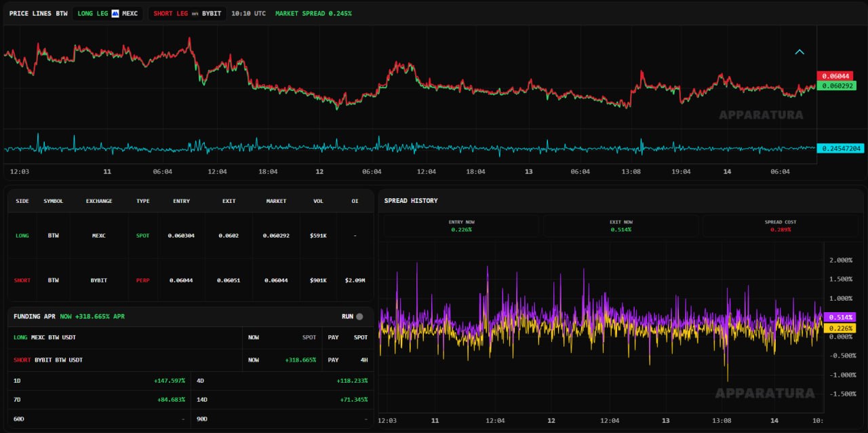Screen dimensions: 868x433
Task: Click the purple 0.514% spread label
Action: pyautogui.click(x=840, y=317)
